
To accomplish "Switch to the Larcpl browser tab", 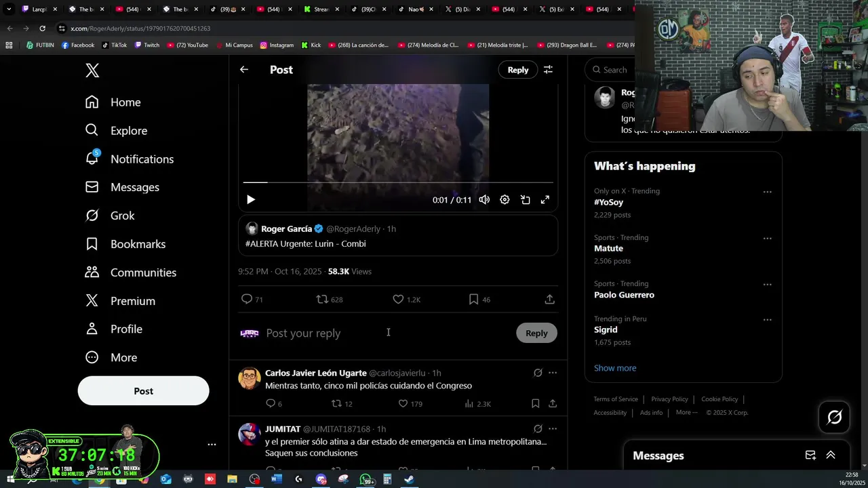I will pyautogui.click(x=41, y=9).
